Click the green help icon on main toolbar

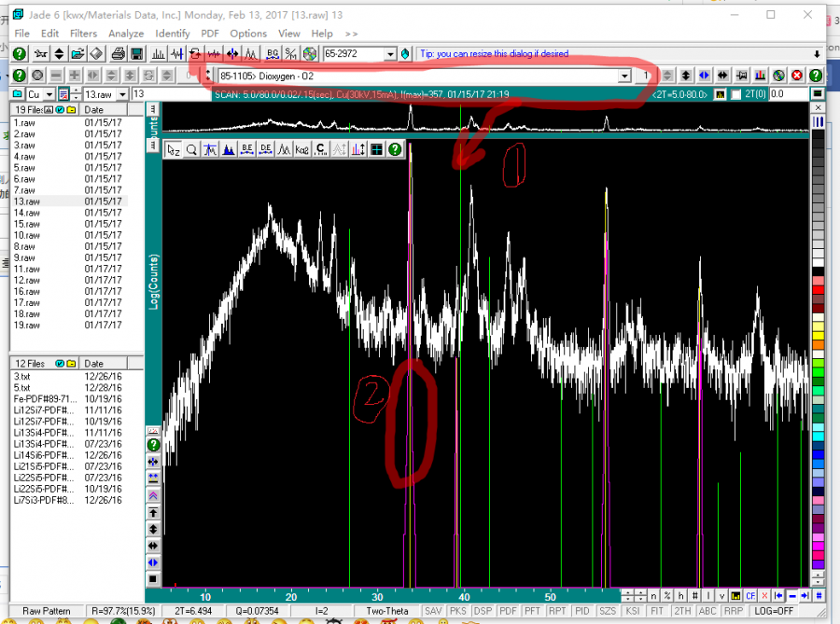tap(18, 54)
